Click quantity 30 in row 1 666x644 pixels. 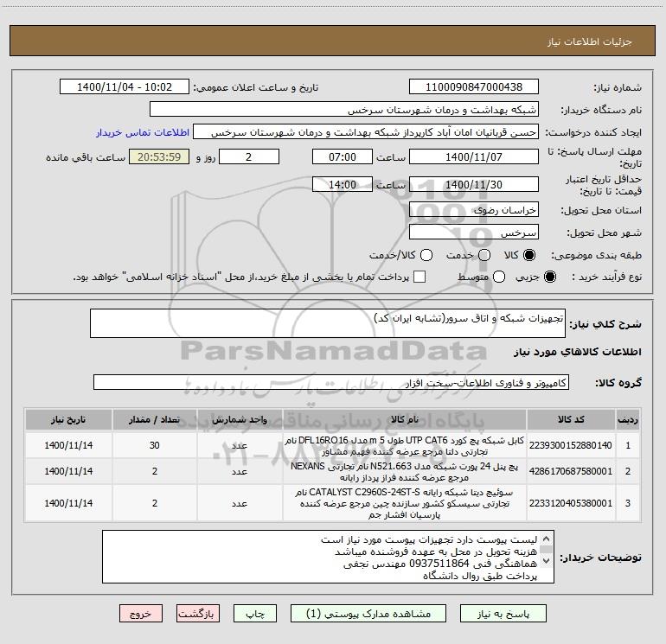click(x=155, y=445)
